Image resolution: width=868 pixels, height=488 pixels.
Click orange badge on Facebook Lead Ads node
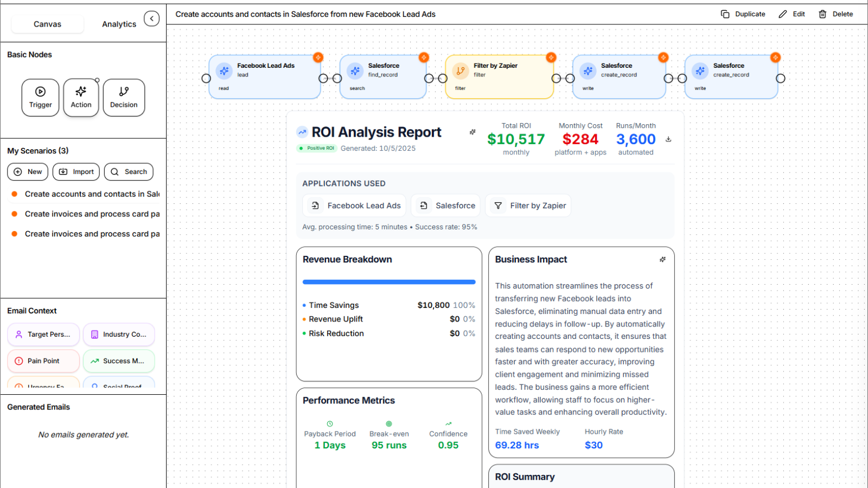pos(318,57)
